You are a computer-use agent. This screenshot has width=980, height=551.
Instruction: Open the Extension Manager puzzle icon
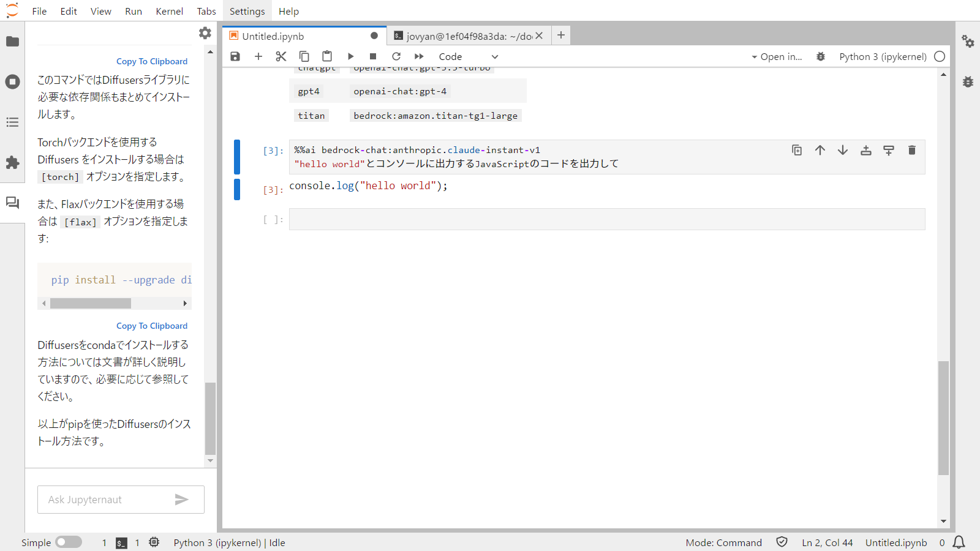tap(12, 162)
